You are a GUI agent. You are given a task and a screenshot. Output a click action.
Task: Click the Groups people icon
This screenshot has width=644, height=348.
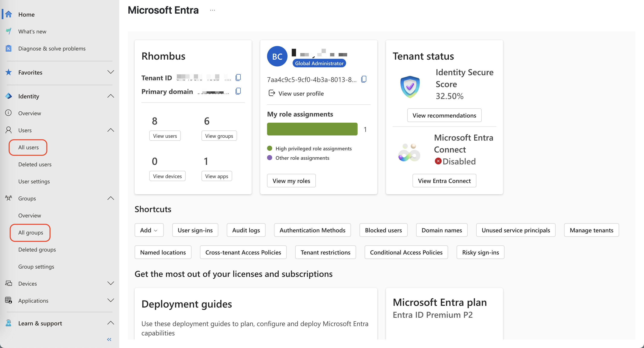tap(9, 198)
